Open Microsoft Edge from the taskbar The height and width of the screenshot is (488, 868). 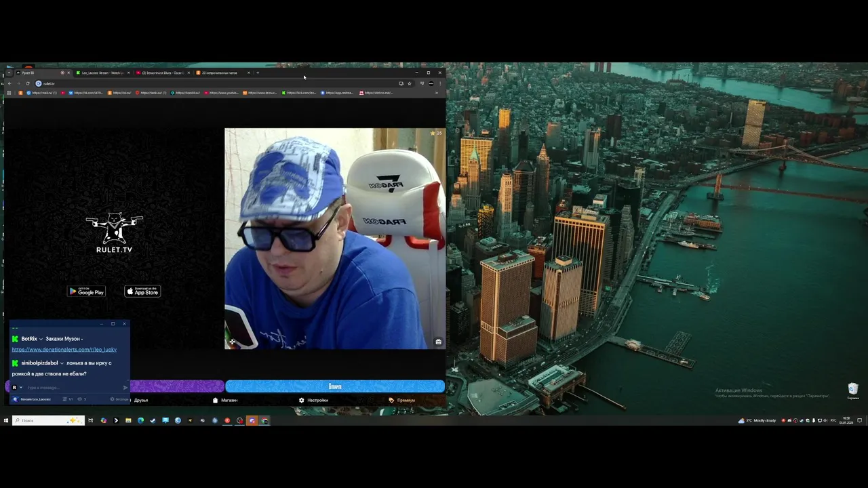pyautogui.click(x=140, y=420)
